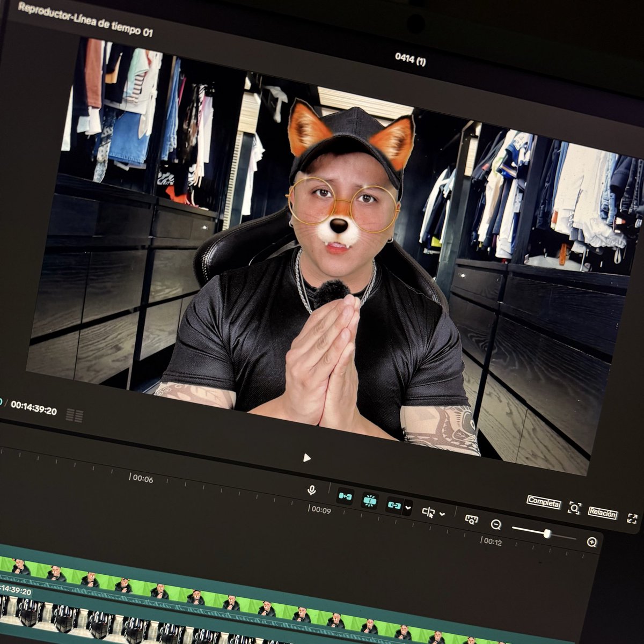Click the Relación button
The width and height of the screenshot is (644, 644).
[x=603, y=513]
